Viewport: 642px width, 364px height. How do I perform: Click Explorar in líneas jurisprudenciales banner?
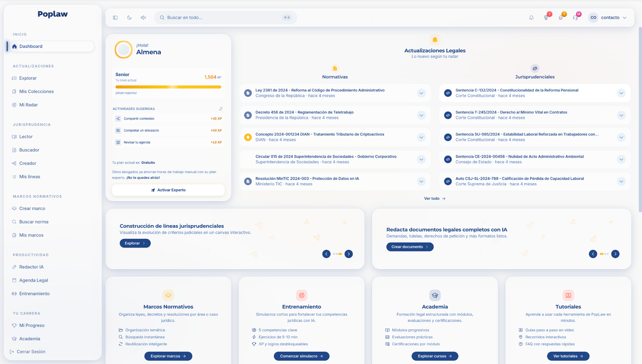(135, 243)
